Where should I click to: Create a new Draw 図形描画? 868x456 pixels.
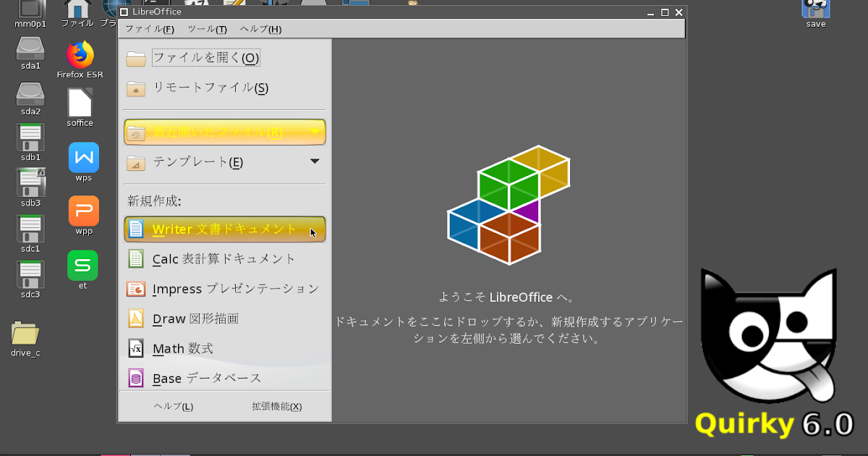pos(225,318)
